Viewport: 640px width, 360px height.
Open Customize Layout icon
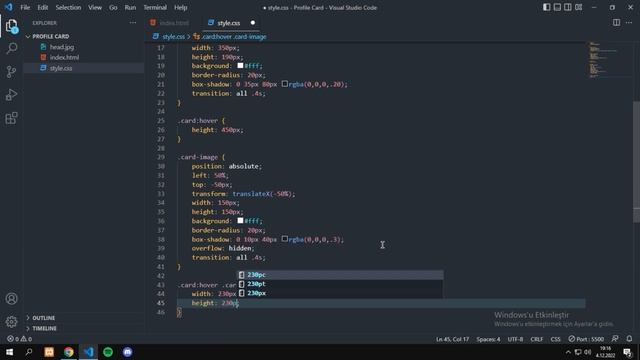578,7
